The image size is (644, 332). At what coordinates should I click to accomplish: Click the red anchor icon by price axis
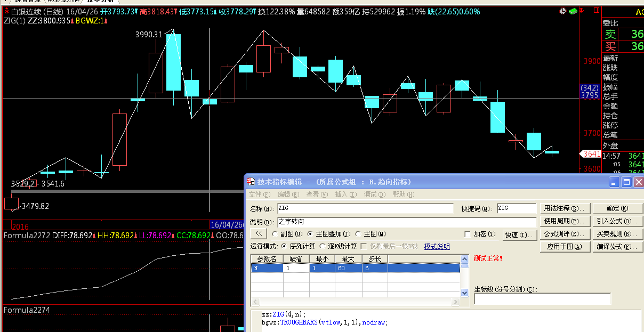point(583,11)
